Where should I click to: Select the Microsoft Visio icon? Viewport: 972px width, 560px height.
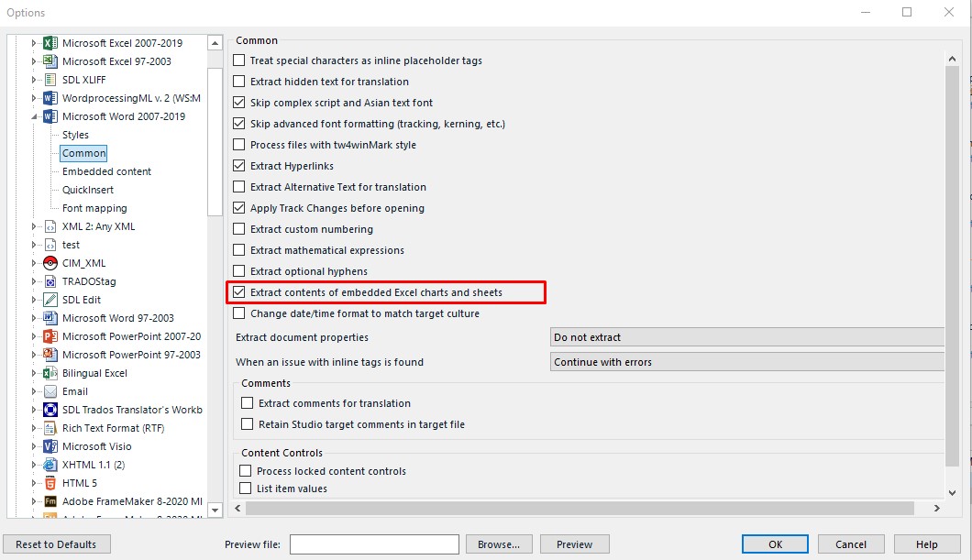[49, 446]
